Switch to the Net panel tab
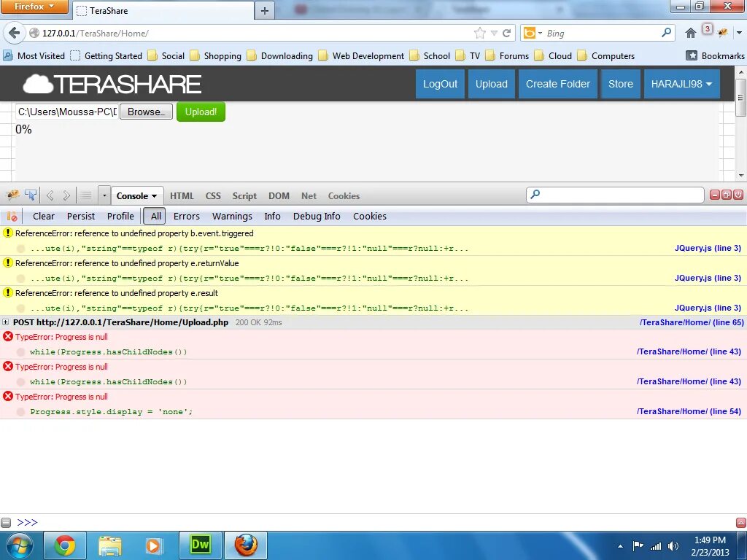 [309, 195]
